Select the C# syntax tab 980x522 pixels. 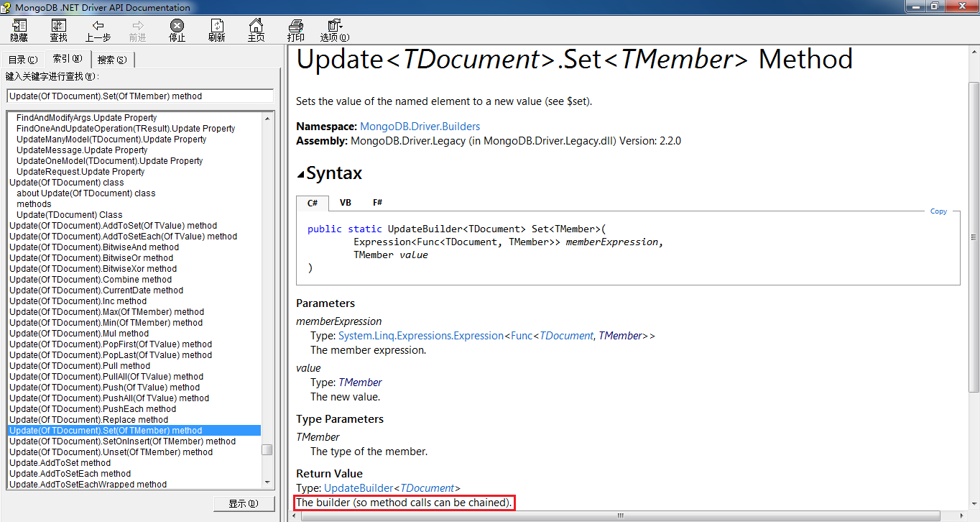pyautogui.click(x=313, y=203)
